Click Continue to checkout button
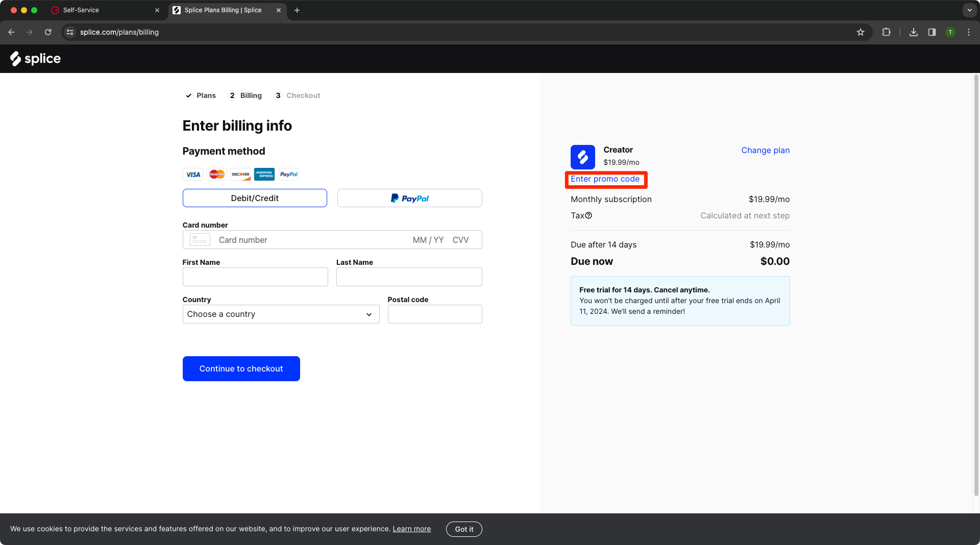 click(x=241, y=368)
